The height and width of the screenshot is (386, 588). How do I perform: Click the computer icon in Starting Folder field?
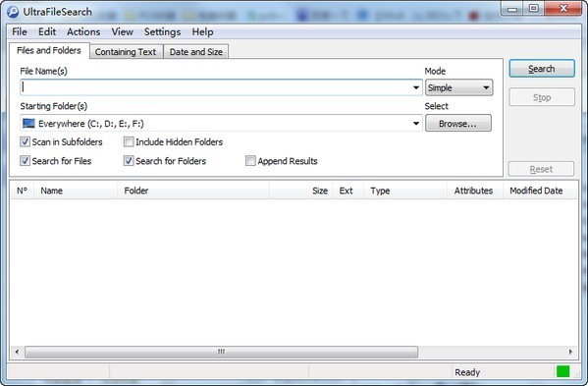(x=28, y=124)
